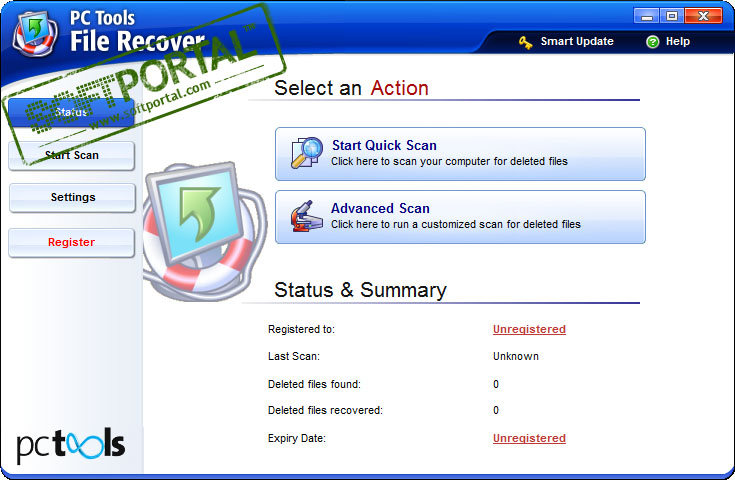This screenshot has width=735, height=480.
Task: Click the Deleted files found count 0
Action: (496, 384)
